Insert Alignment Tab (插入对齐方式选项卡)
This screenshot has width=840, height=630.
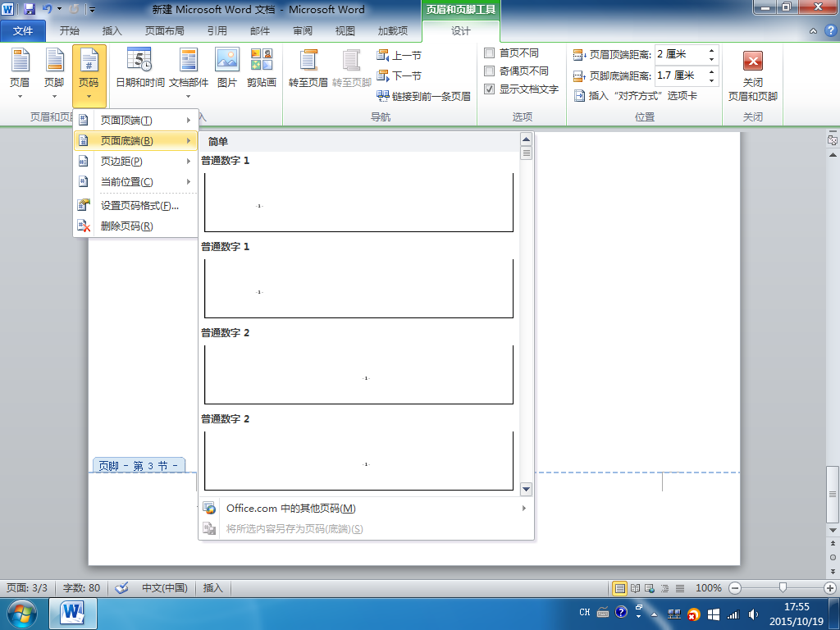(636, 96)
